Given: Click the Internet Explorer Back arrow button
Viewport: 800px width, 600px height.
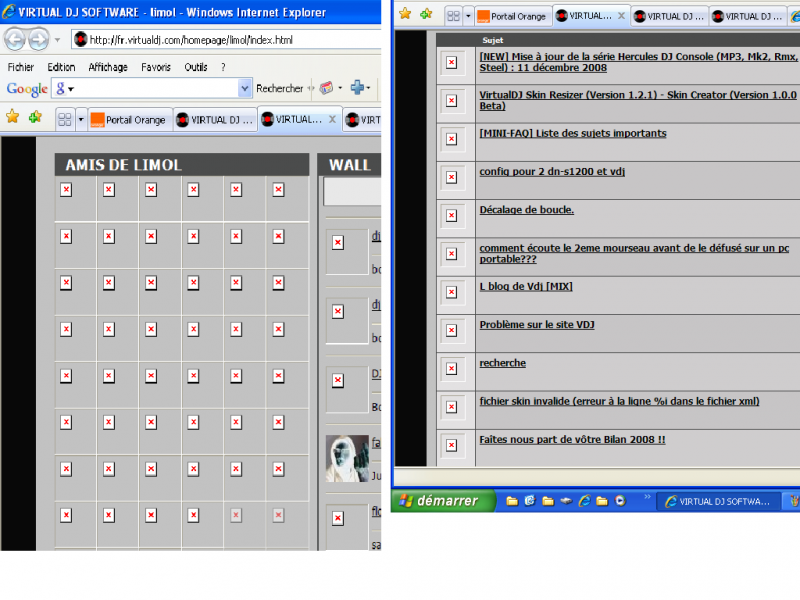Looking at the screenshot, I should 15,39.
